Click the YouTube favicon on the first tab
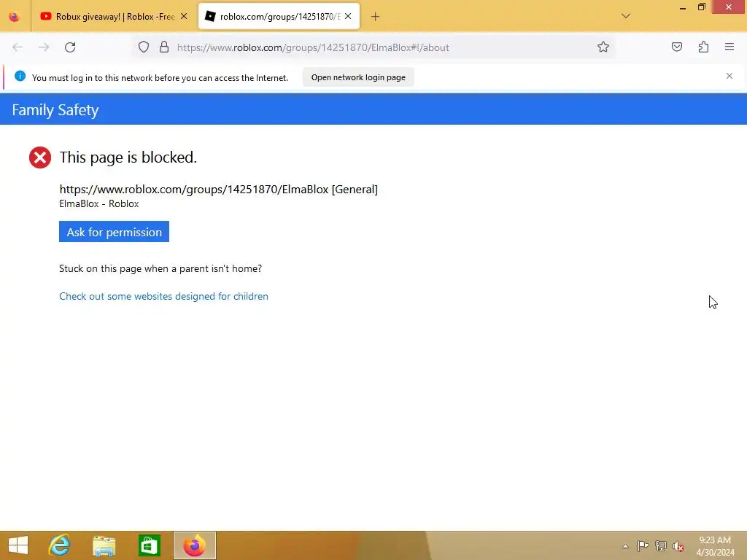 tap(46, 16)
